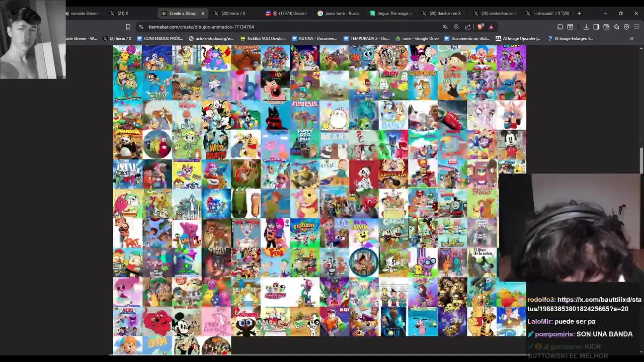Open the Brave Wallet icon
The image size is (644, 362).
click(606, 27)
